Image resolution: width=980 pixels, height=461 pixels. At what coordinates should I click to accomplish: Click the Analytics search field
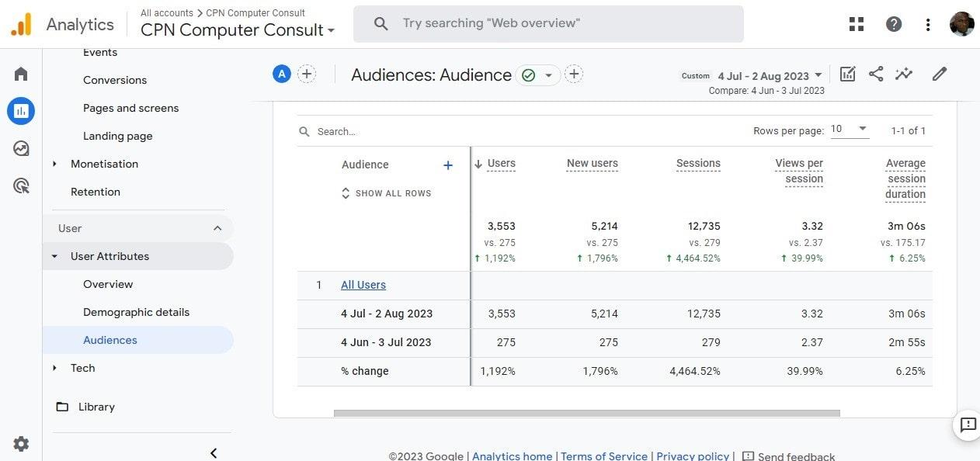[x=547, y=23]
